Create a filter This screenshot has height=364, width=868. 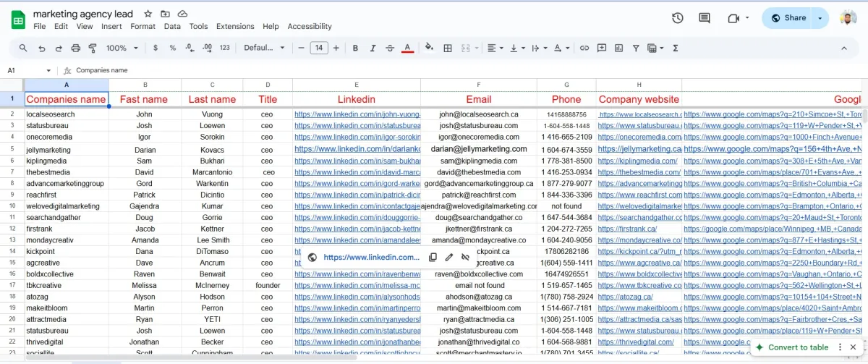coord(637,48)
